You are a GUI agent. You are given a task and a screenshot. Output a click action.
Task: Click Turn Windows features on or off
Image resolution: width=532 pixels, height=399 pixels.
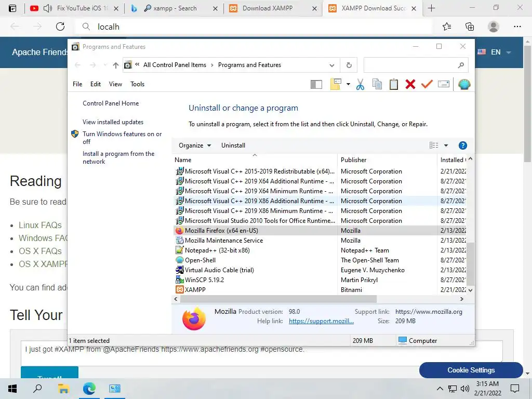122,138
